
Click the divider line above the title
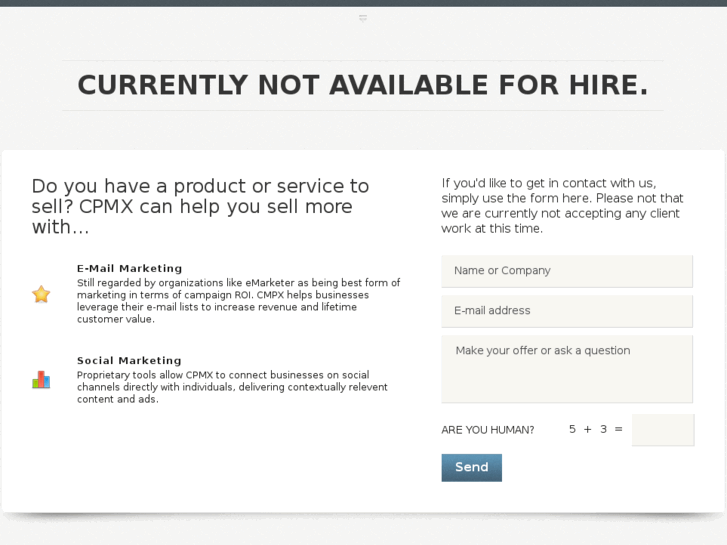point(363,61)
